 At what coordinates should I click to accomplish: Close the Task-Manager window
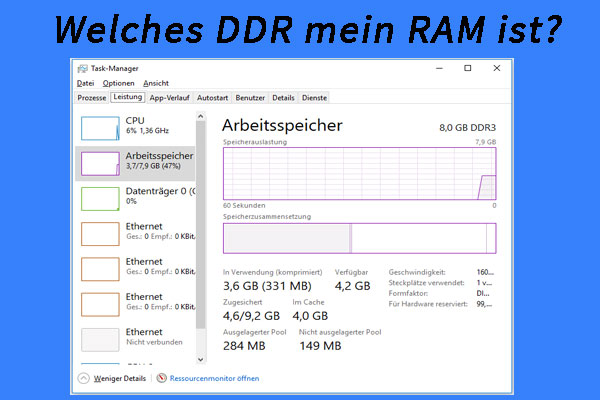(497, 68)
